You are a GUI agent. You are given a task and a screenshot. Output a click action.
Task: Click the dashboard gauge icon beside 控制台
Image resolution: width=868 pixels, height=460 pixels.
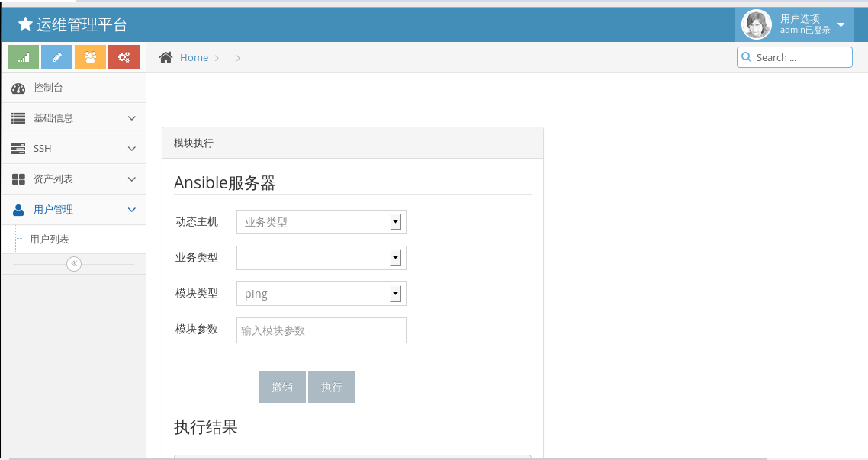[x=18, y=88]
